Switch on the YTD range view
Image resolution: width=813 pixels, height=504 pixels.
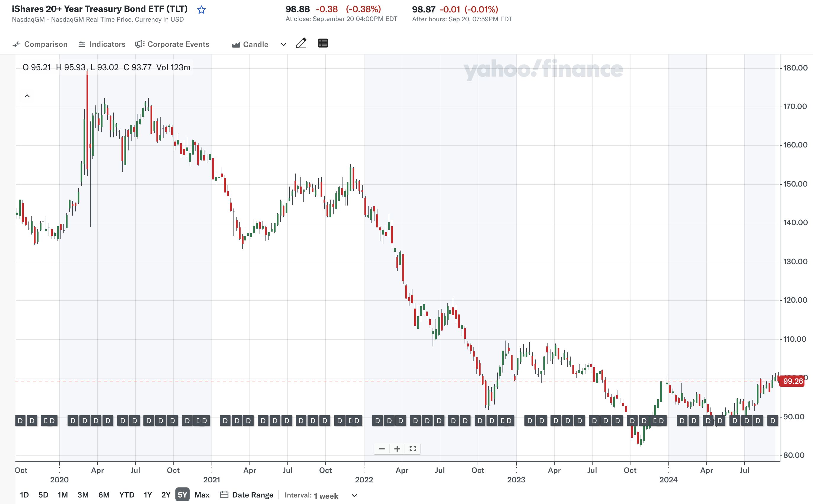point(127,495)
